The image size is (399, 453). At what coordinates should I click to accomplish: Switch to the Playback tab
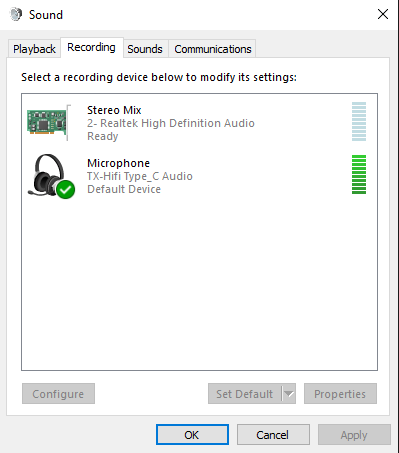coord(34,49)
